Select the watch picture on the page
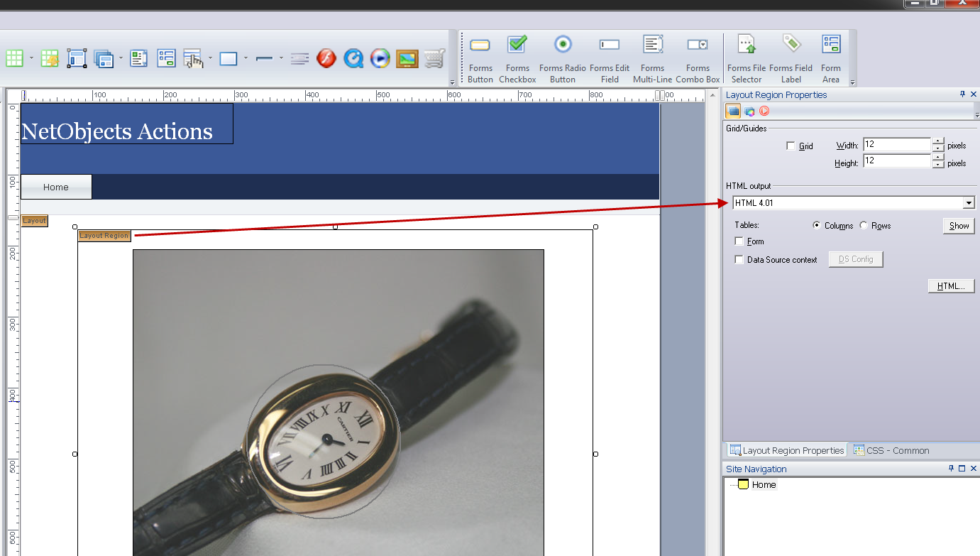The height and width of the screenshot is (556, 980). point(338,403)
